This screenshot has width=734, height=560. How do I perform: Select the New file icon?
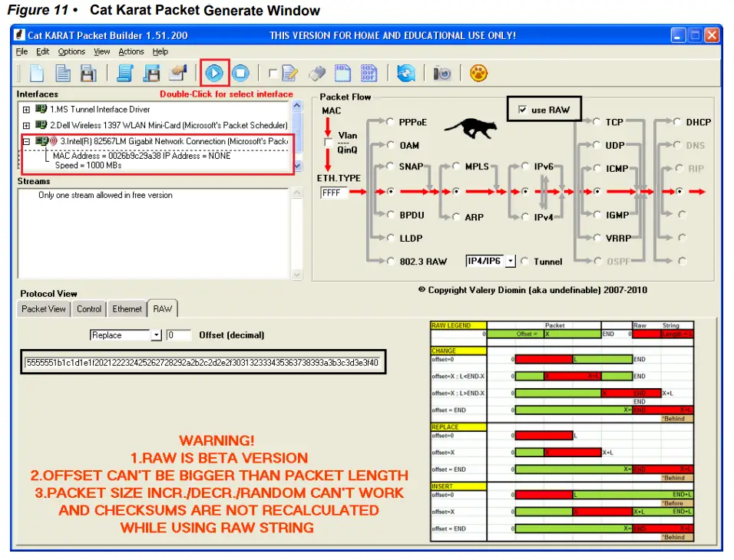click(37, 73)
